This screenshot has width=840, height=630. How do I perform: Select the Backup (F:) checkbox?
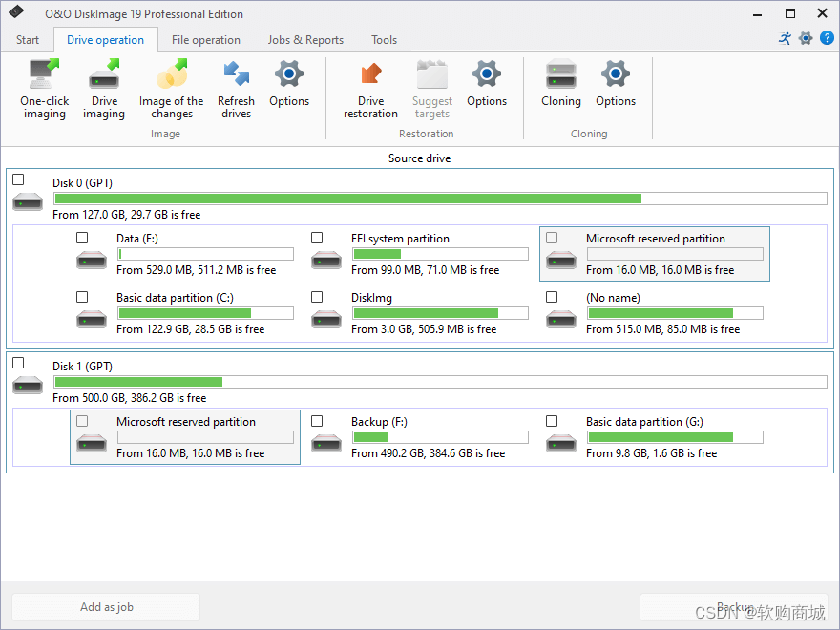317,421
